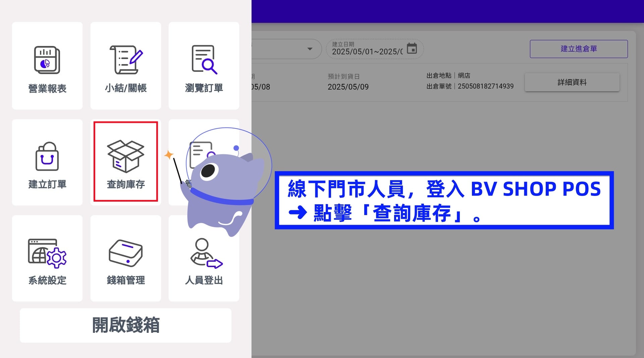Select the 錢箱管理 label text
The image size is (644, 358).
126,280
